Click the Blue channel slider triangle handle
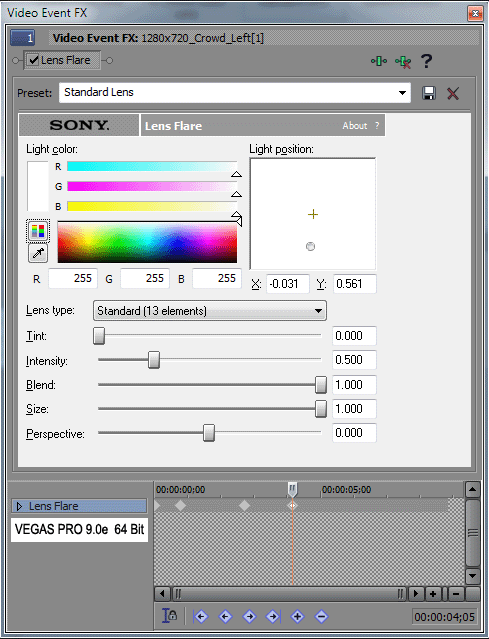Viewport: 489px width, 639px height. [236, 214]
